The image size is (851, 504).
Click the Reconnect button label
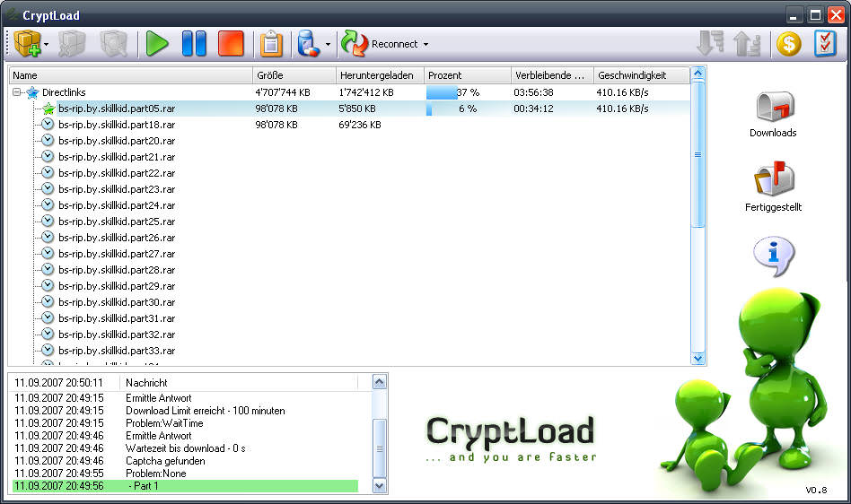[x=395, y=45]
